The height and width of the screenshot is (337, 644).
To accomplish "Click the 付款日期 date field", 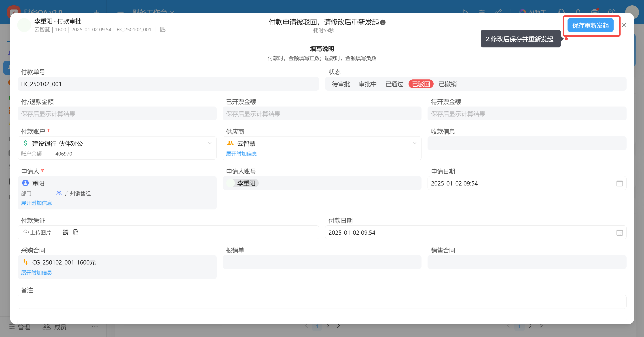I will pos(475,233).
